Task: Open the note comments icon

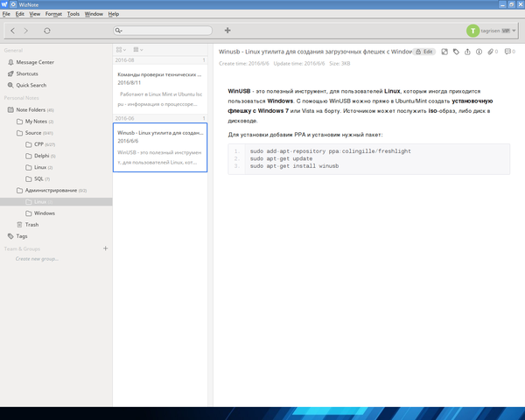Action: pyautogui.click(x=507, y=52)
